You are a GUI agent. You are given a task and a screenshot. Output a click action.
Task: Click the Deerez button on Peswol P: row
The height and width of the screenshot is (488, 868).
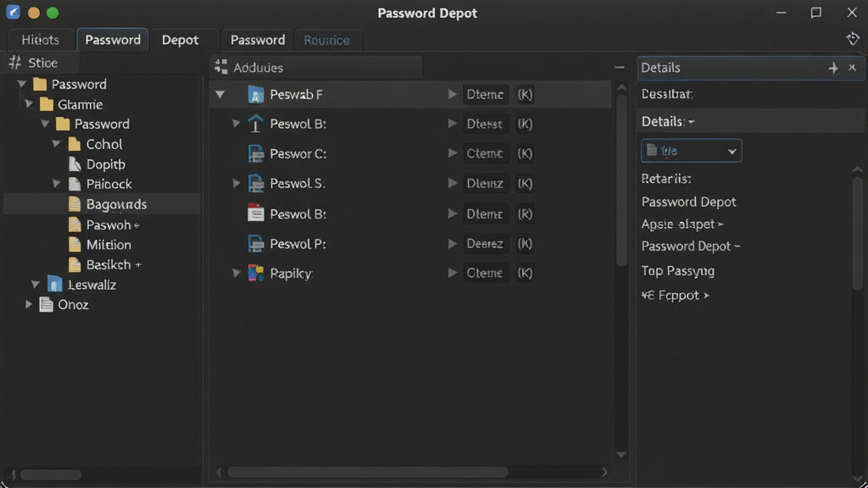tap(485, 243)
